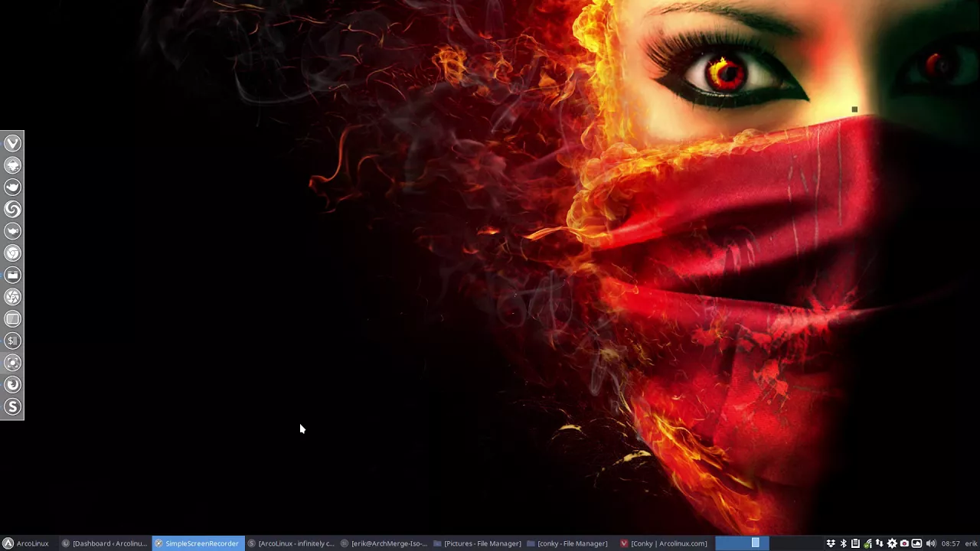The width and height of the screenshot is (980, 551).
Task: Click the window-frame dock icon
Action: pos(12,319)
